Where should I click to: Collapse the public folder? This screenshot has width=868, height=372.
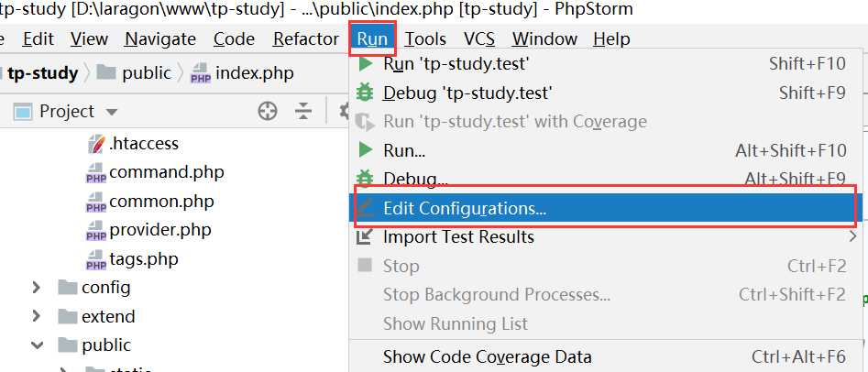click(x=37, y=346)
